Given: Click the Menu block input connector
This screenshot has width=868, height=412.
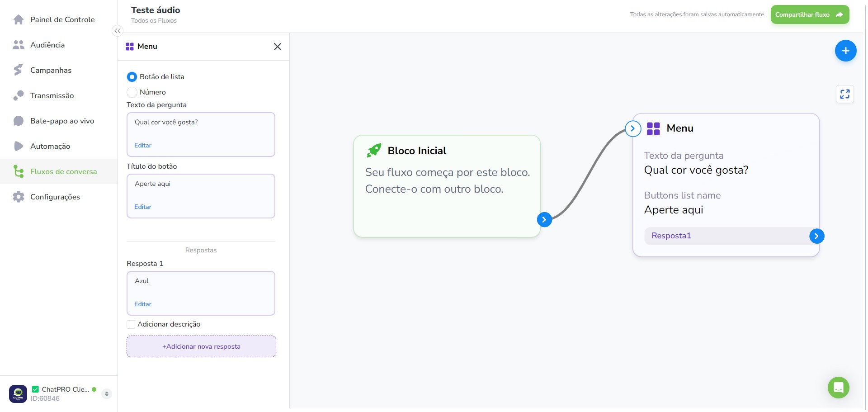Looking at the screenshot, I should [x=632, y=128].
